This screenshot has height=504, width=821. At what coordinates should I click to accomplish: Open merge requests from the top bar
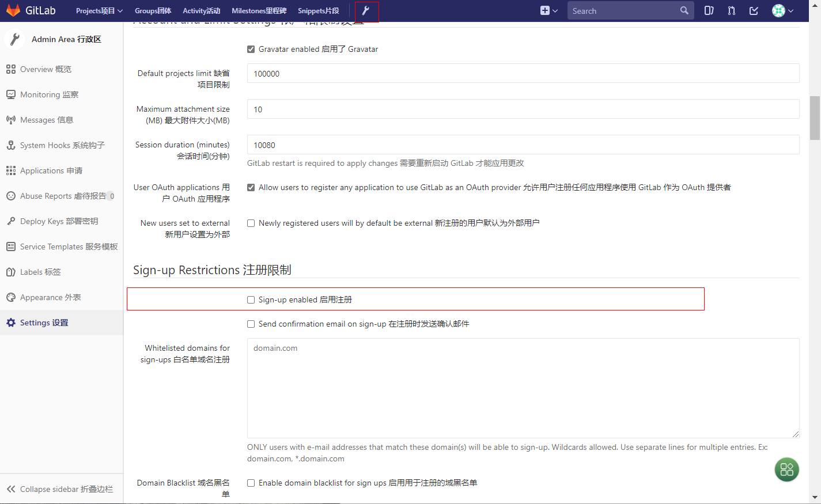731,10
